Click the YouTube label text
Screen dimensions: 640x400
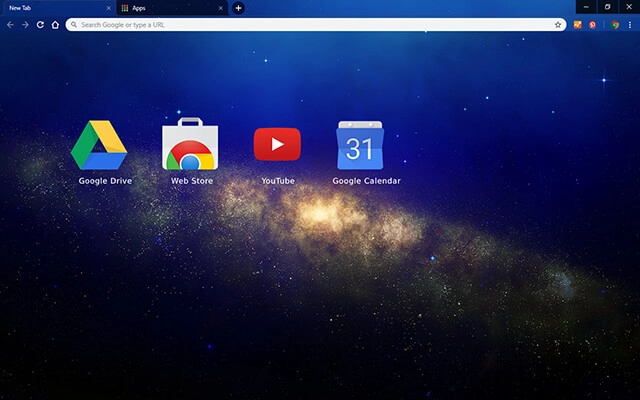click(278, 181)
